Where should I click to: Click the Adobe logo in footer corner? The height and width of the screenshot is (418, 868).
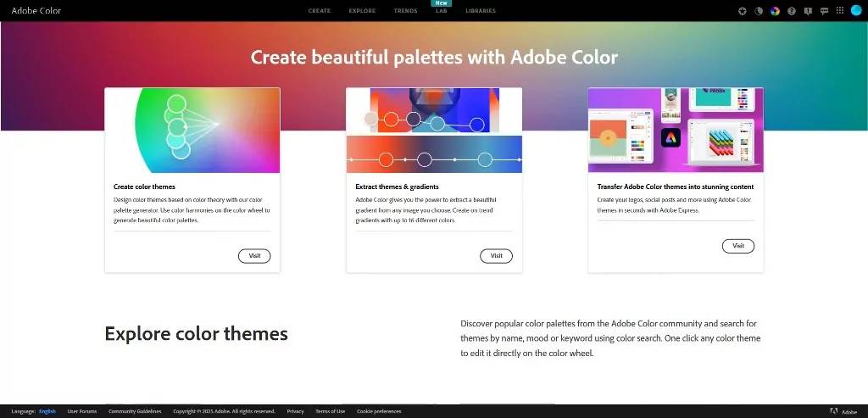click(x=843, y=411)
